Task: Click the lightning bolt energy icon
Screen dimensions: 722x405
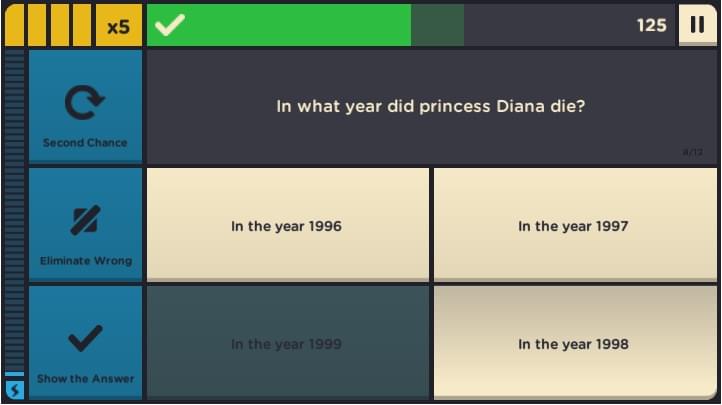Action: click(x=15, y=390)
